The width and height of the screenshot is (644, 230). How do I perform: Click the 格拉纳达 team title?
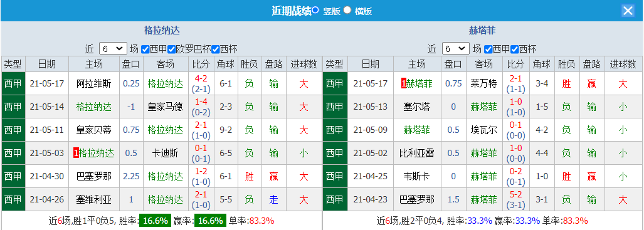click(162, 30)
